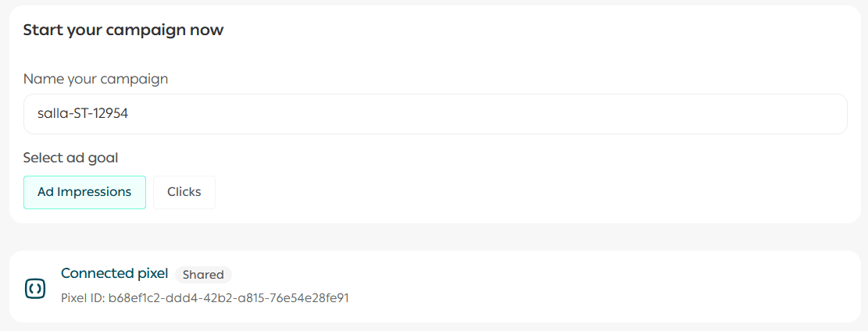Image resolution: width=868 pixels, height=331 pixels.
Task: Switch ad goal to Clicks
Action: [x=184, y=192]
